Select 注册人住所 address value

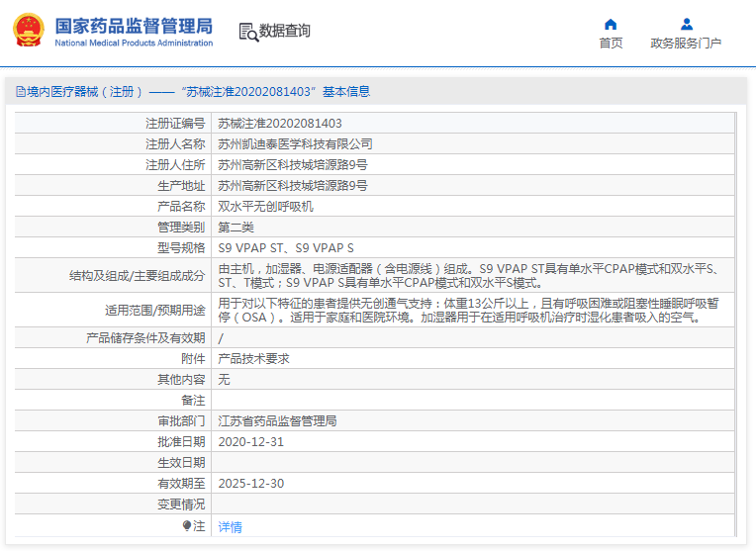click(293, 165)
